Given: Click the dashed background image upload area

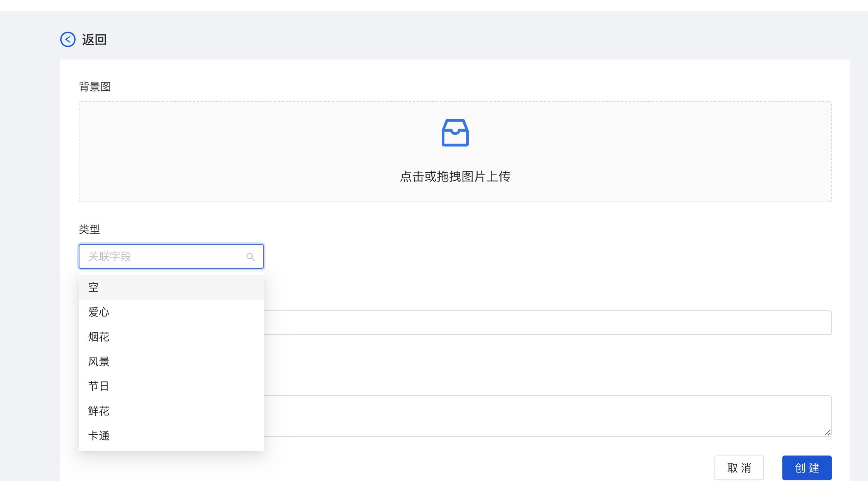Looking at the screenshot, I should click(270, 152).
